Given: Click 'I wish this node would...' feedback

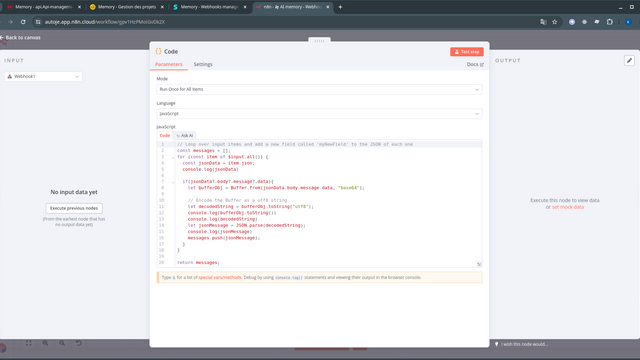Looking at the screenshot, I should [x=524, y=344].
